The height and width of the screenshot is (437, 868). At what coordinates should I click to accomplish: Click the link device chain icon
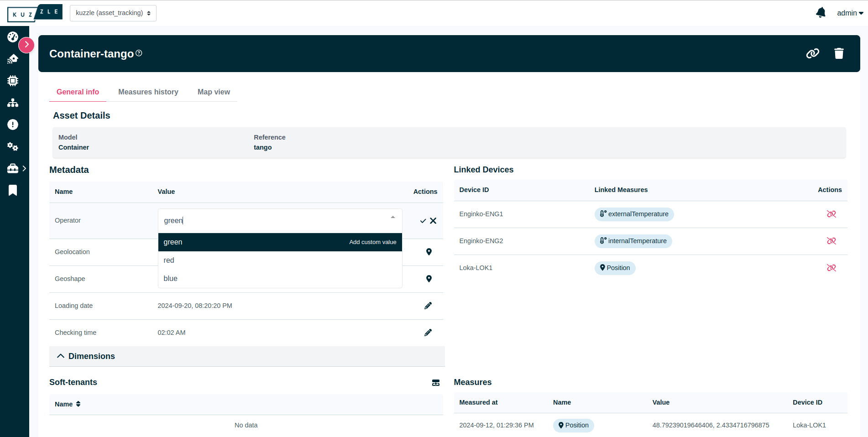pyautogui.click(x=812, y=53)
